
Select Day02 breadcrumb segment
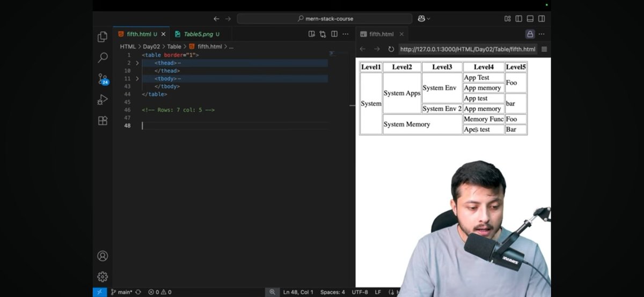click(x=151, y=47)
